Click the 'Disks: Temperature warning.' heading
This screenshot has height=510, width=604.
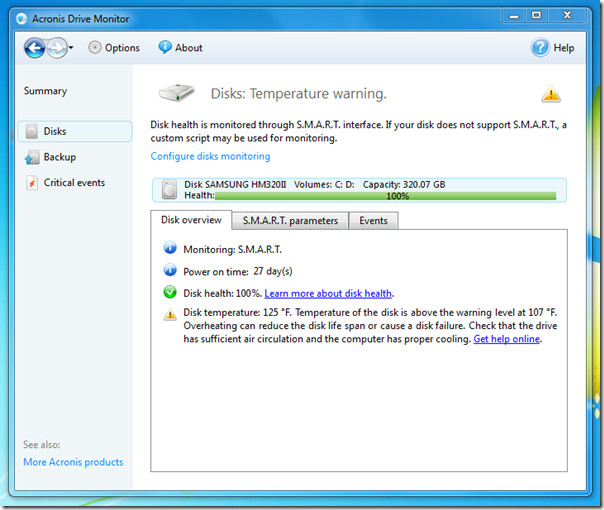[x=299, y=94]
